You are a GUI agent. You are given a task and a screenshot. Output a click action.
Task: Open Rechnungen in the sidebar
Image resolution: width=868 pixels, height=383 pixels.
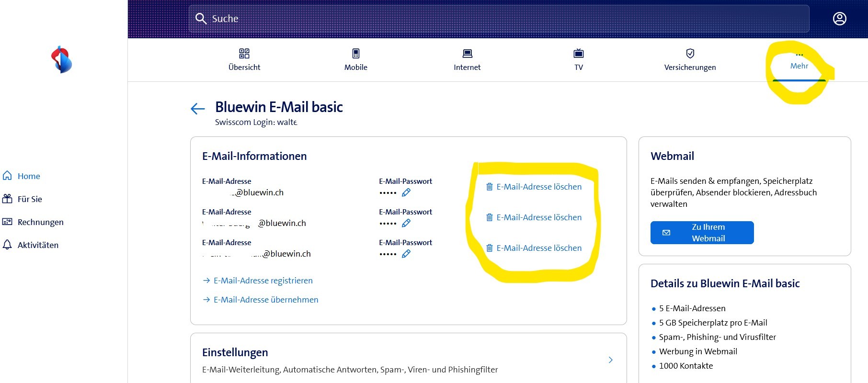tap(40, 222)
